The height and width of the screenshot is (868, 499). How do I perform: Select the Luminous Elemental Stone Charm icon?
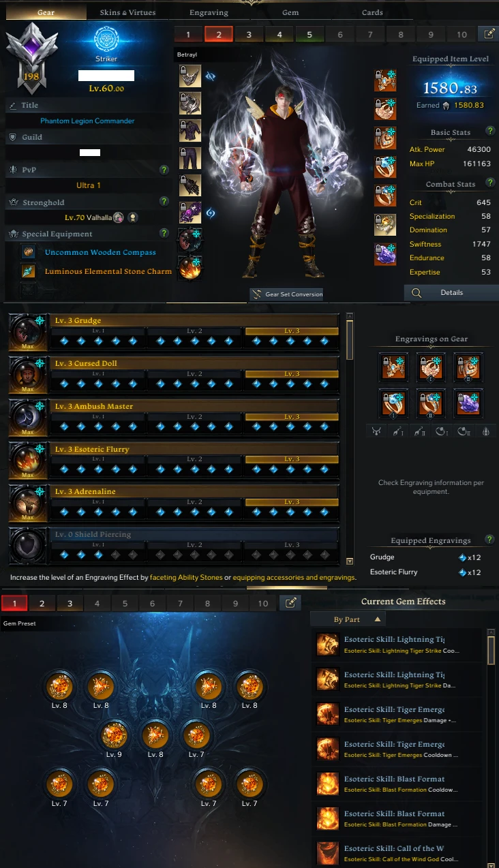29,271
